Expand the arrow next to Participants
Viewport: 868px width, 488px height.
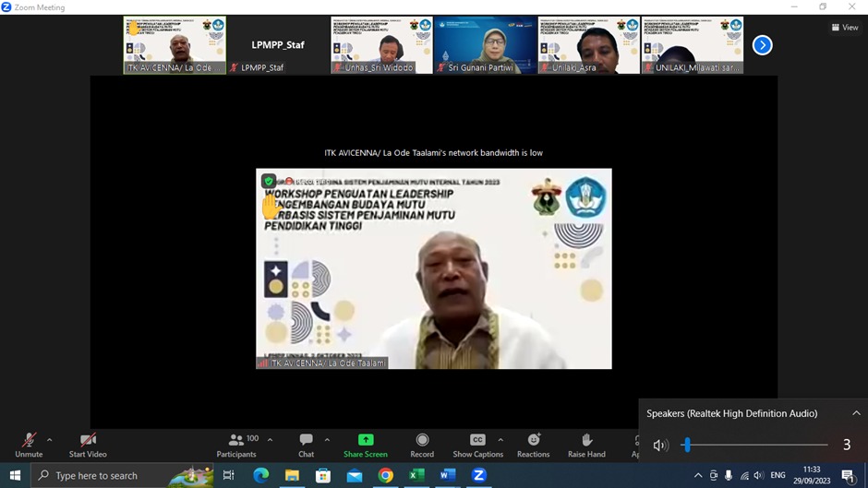pos(270,440)
